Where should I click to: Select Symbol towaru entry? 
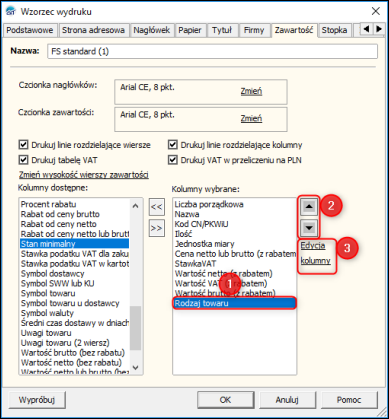click(74, 293)
